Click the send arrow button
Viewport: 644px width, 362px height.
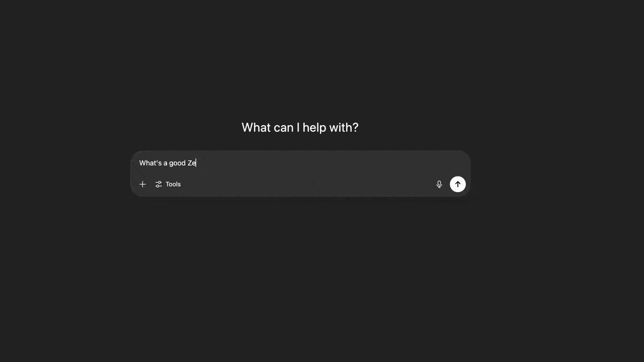(458, 184)
